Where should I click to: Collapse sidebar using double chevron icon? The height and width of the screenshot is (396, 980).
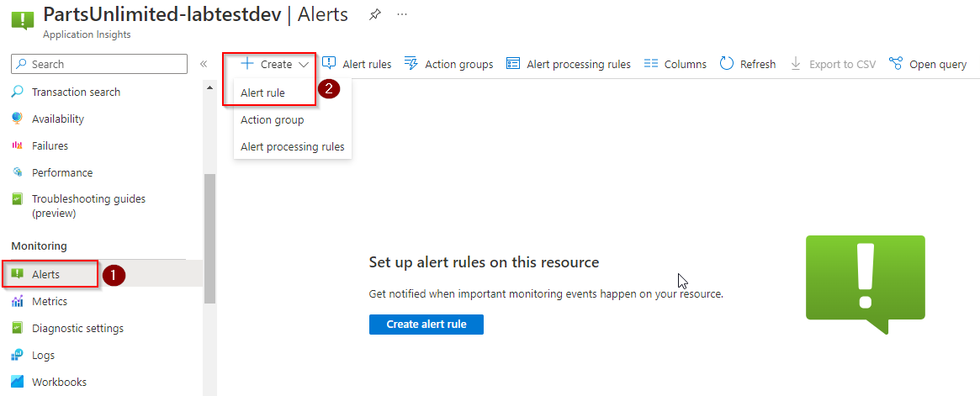coord(203,65)
